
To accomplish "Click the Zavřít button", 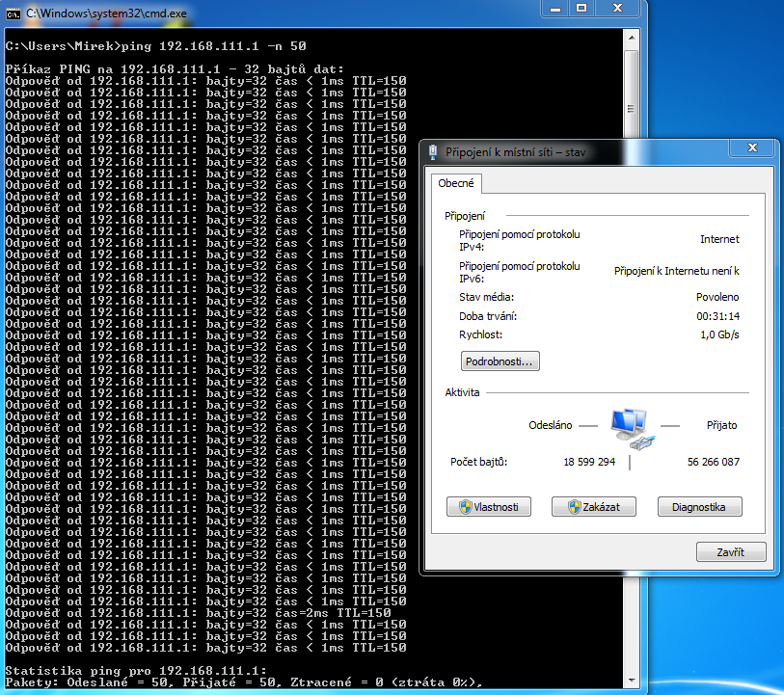I will (731, 552).
